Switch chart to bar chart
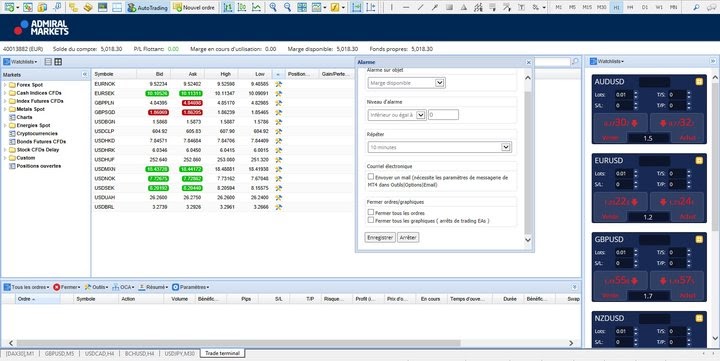Viewport: 720px width, 361px height. (x=227, y=7)
